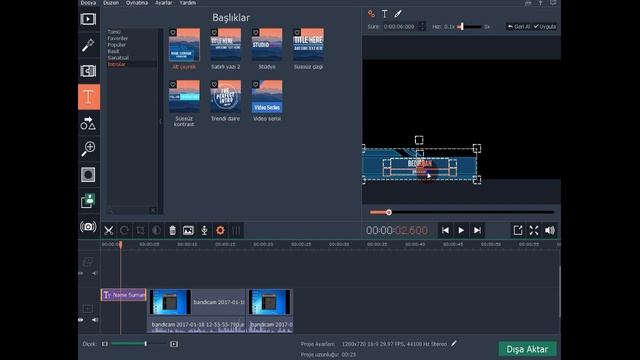Viewport: 640px width, 360px height.
Task: Favorite the Süssüz çizgi title heart
Action: tap(297, 32)
